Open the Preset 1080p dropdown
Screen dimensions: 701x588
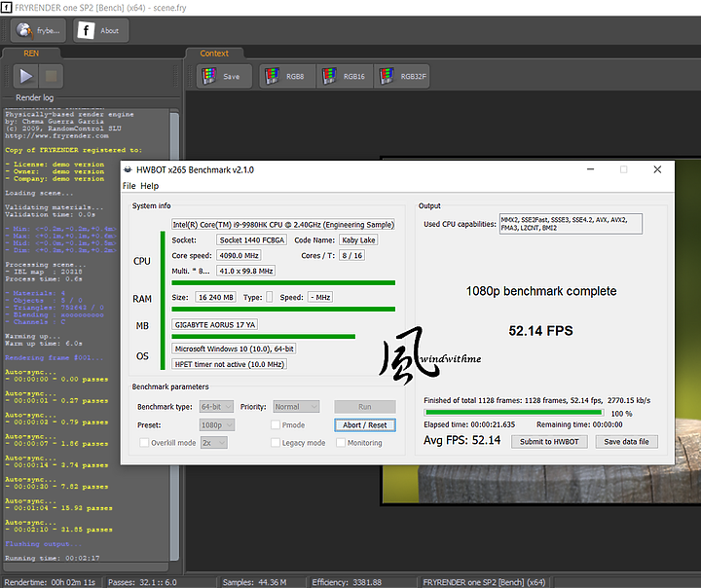(x=217, y=424)
